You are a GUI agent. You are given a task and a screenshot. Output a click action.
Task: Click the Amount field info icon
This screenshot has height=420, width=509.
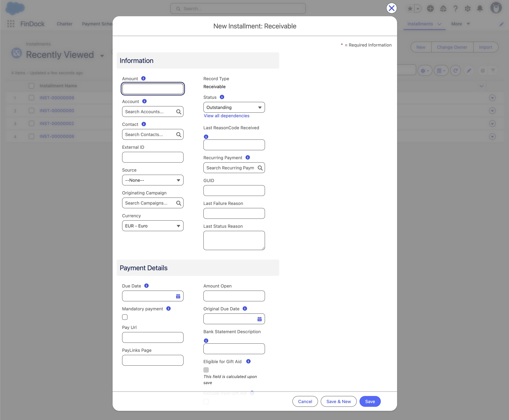tap(143, 78)
